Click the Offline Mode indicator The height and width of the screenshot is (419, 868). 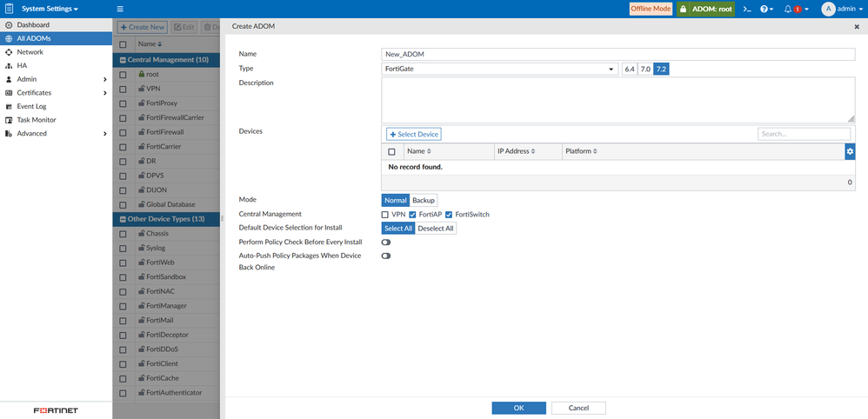[651, 9]
